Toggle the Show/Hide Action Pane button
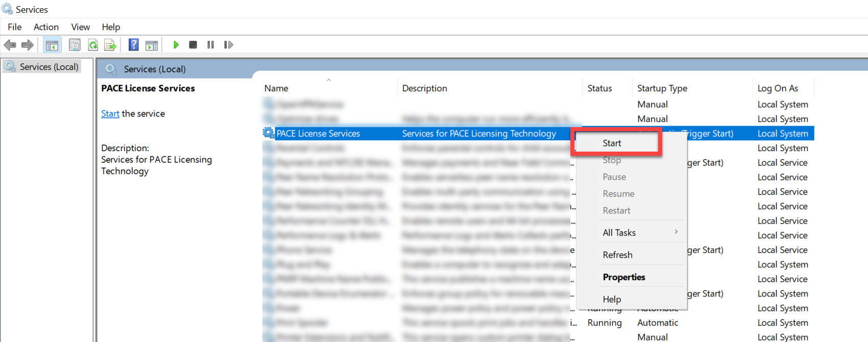 pyautogui.click(x=152, y=45)
